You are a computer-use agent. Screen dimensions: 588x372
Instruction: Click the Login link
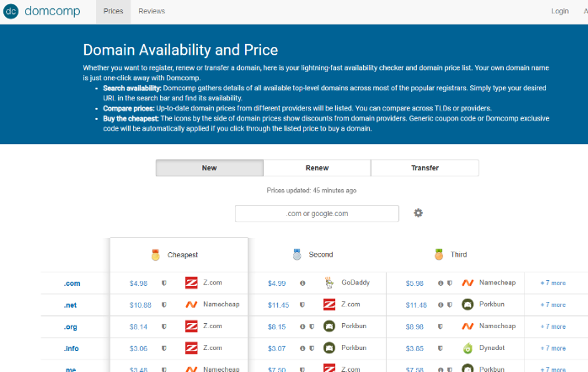pos(559,11)
